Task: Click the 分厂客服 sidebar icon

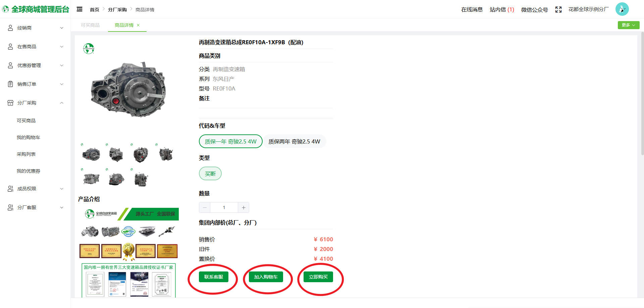Action: 10,207
